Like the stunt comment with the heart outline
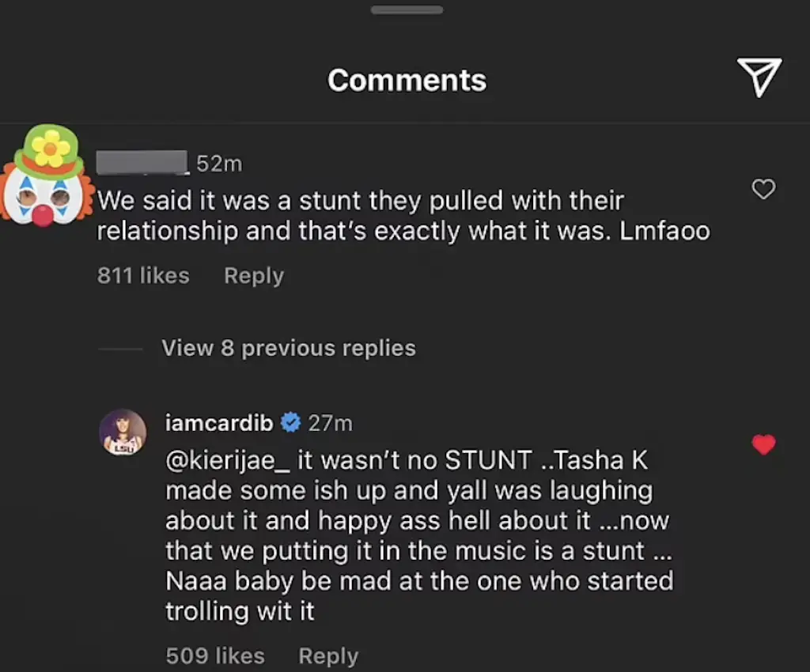 [x=763, y=189]
